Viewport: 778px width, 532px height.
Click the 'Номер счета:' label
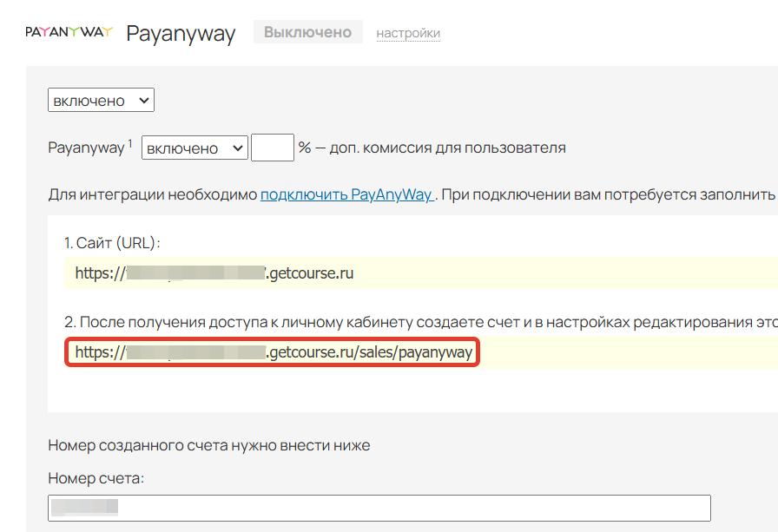pos(96,478)
